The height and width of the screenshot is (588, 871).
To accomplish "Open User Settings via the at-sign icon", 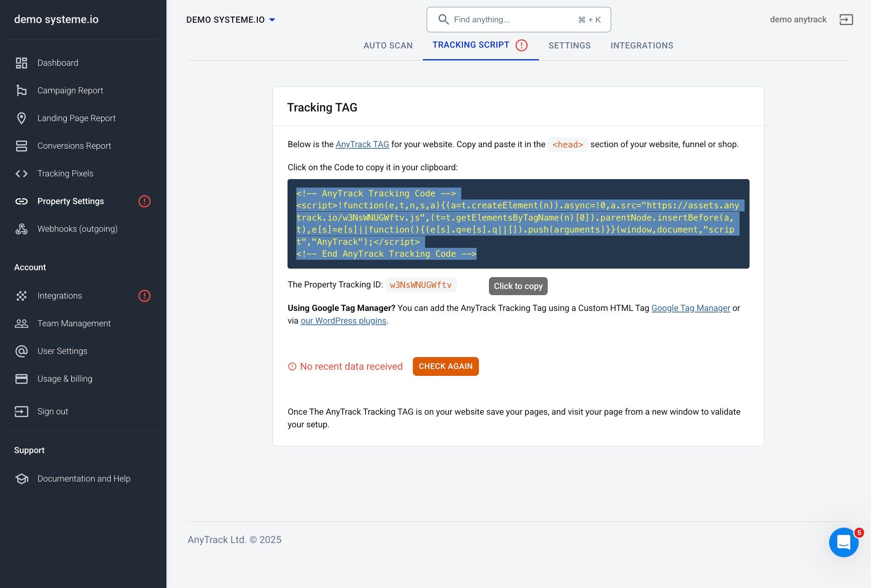I will [22, 351].
